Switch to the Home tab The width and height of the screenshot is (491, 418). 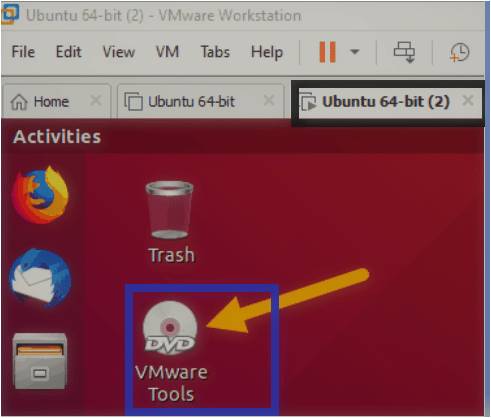(x=56, y=101)
